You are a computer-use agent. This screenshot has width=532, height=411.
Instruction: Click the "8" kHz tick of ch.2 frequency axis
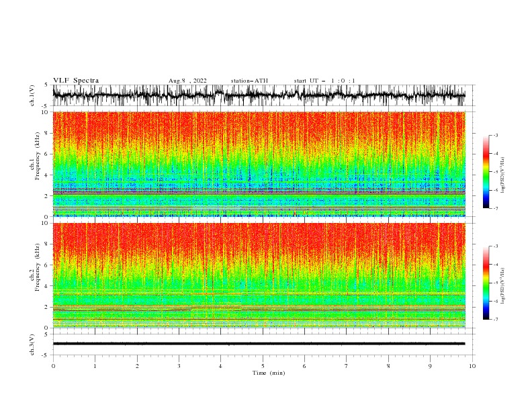point(46,244)
